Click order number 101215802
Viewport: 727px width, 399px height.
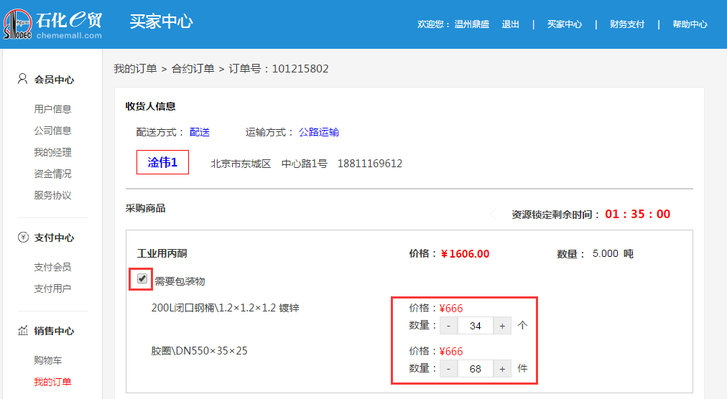300,69
